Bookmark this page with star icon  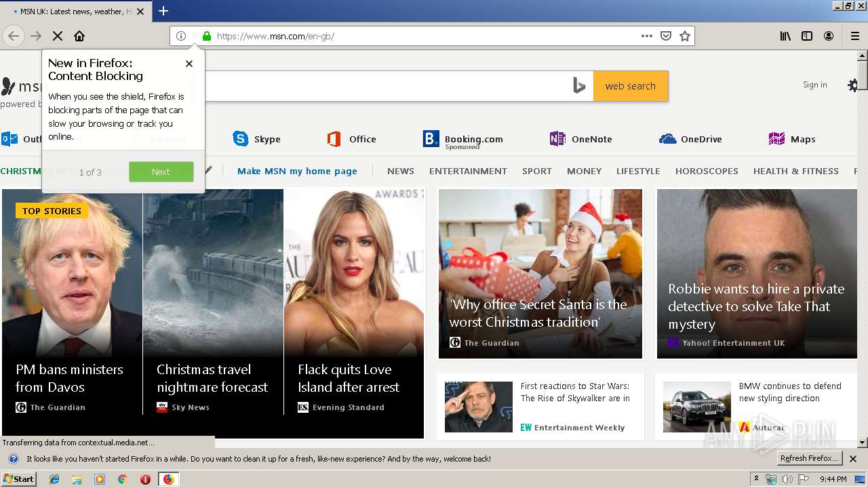pos(685,36)
